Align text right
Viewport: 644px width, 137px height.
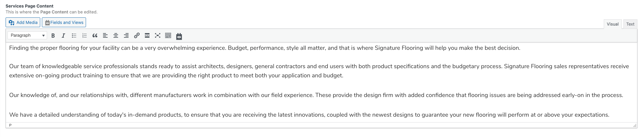126,36
